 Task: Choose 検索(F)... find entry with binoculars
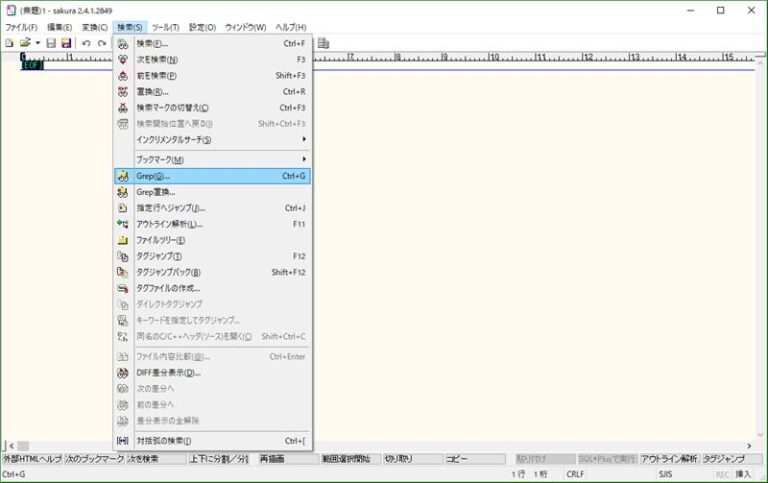pos(152,44)
